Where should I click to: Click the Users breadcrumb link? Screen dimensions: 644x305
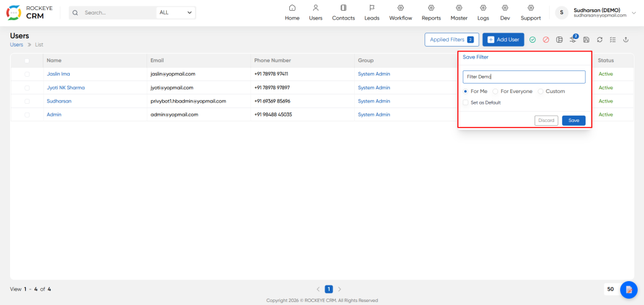[16, 45]
